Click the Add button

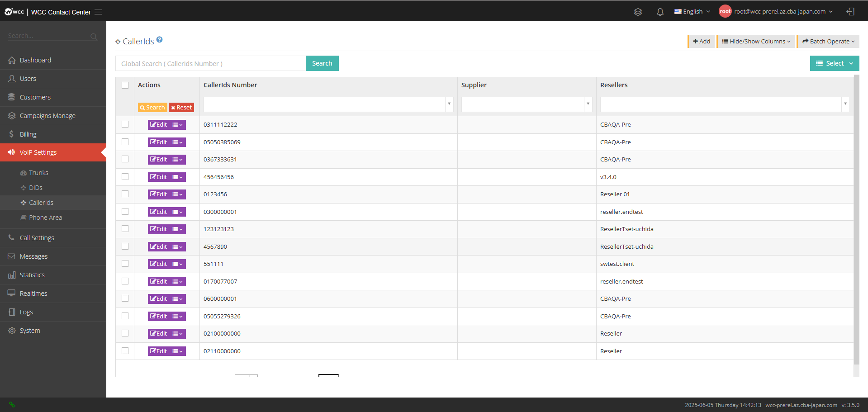[702, 41]
